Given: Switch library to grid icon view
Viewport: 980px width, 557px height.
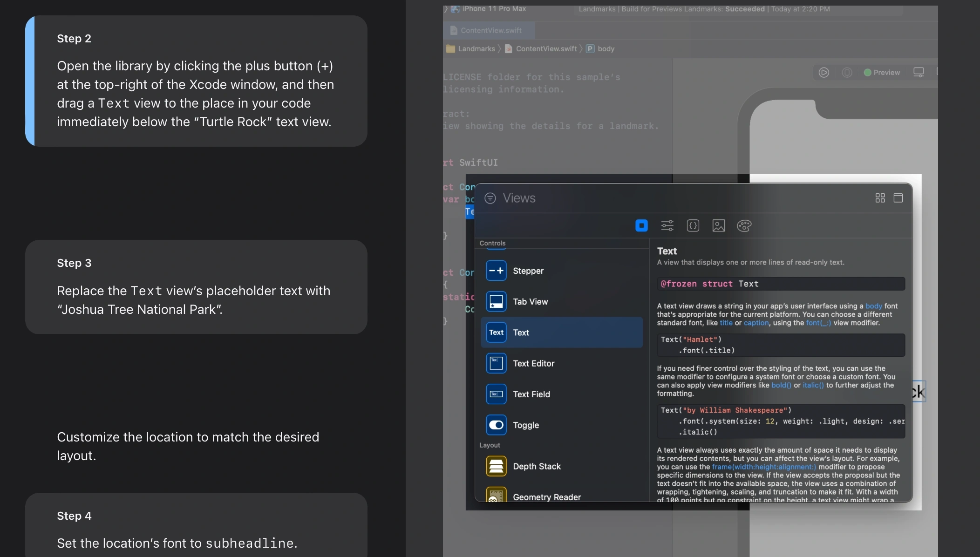Looking at the screenshot, I should (x=880, y=198).
